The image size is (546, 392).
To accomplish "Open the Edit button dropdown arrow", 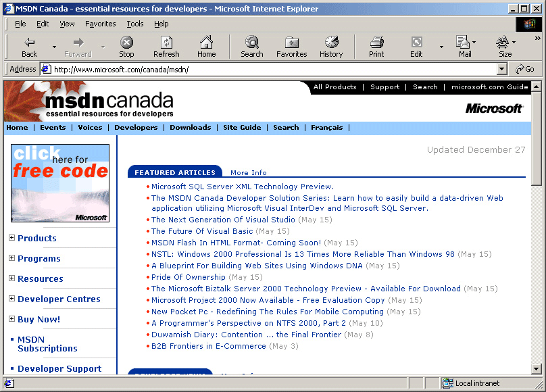I will 441,47.
